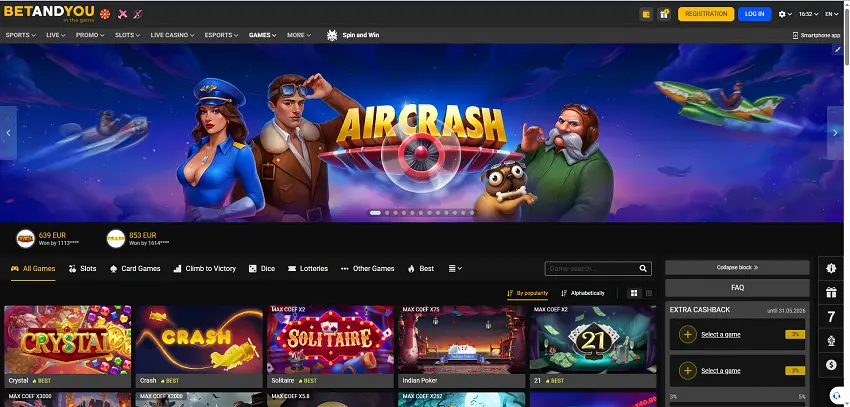This screenshot has width=850, height=407.
Task: Click Collapse block button
Action: coord(737,267)
